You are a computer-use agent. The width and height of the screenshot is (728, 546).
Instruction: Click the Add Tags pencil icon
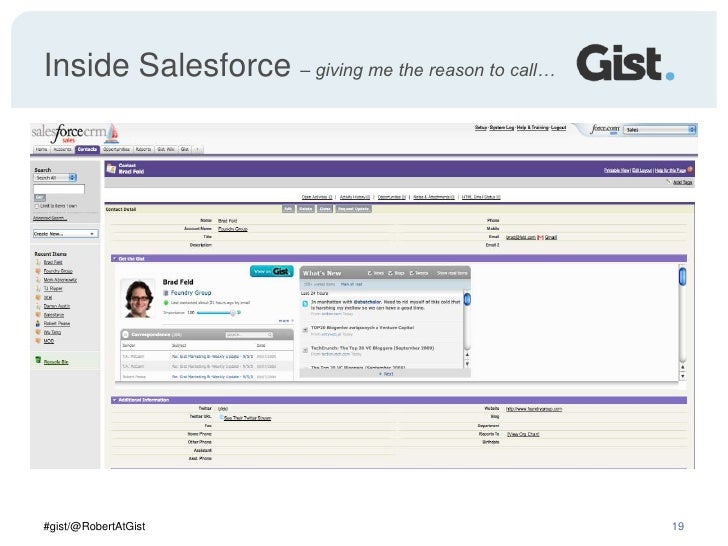tap(669, 182)
